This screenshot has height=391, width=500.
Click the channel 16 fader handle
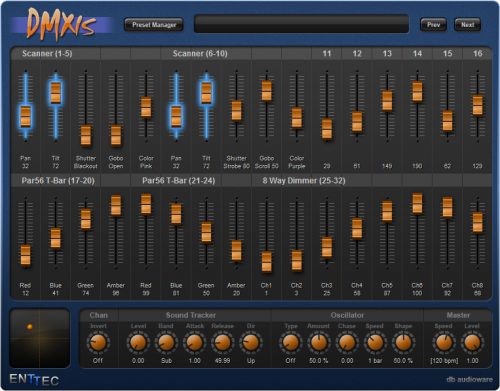(x=478, y=105)
